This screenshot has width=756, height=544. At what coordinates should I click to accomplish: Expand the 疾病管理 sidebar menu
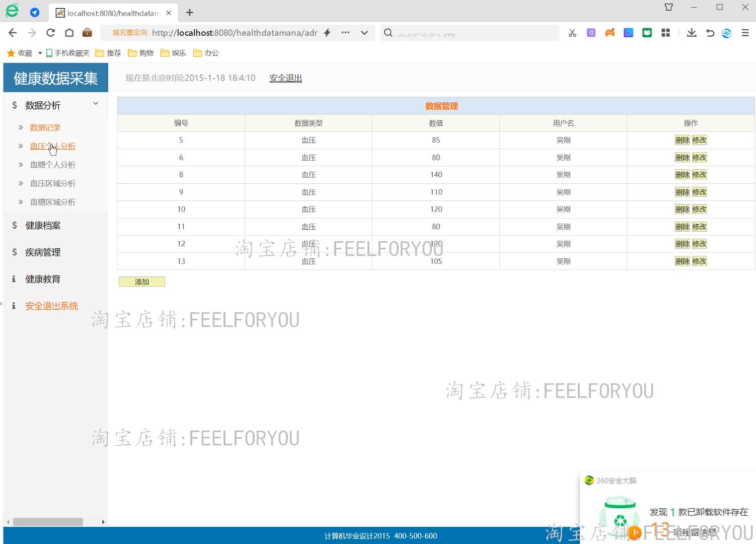(43, 252)
